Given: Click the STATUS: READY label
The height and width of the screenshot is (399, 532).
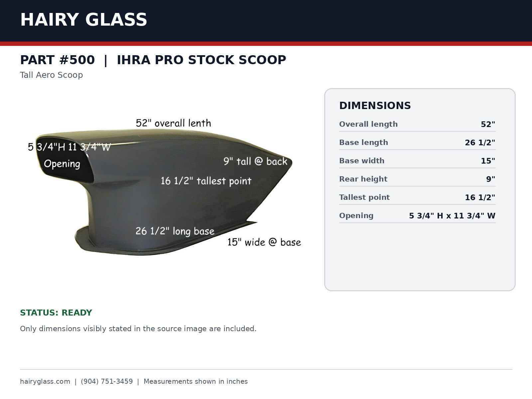Looking at the screenshot, I should [x=56, y=313].
